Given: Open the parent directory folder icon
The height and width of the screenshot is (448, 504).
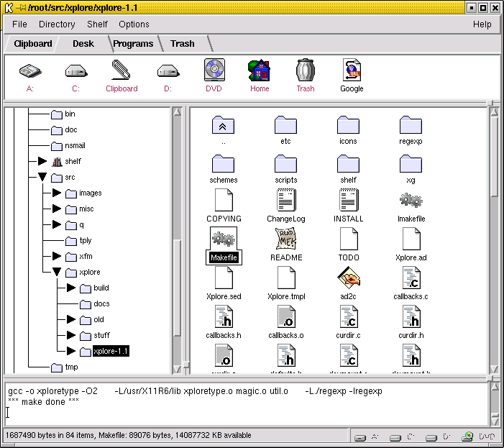Looking at the screenshot, I should click(x=223, y=125).
